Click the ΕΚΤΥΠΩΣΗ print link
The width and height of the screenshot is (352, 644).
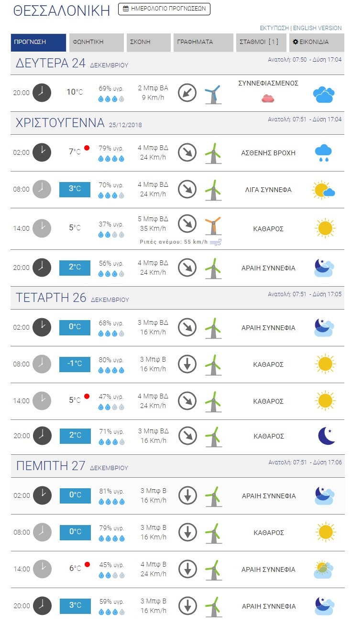click(275, 28)
